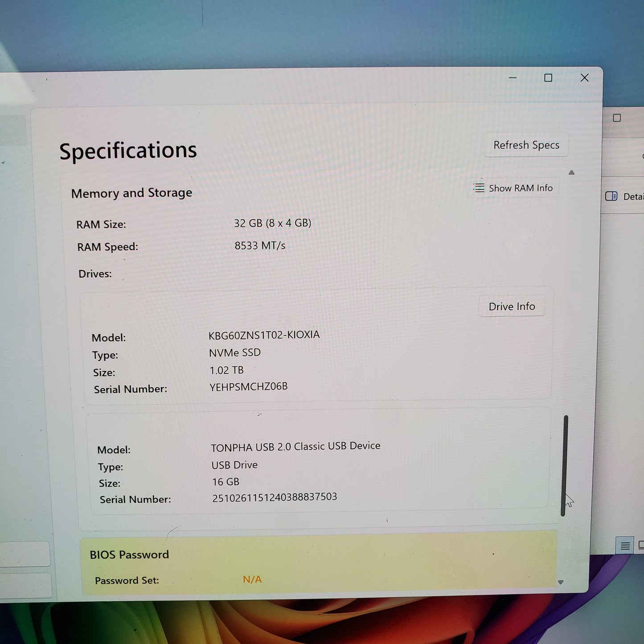
Task: Open Show RAM Info
Action: point(513,188)
